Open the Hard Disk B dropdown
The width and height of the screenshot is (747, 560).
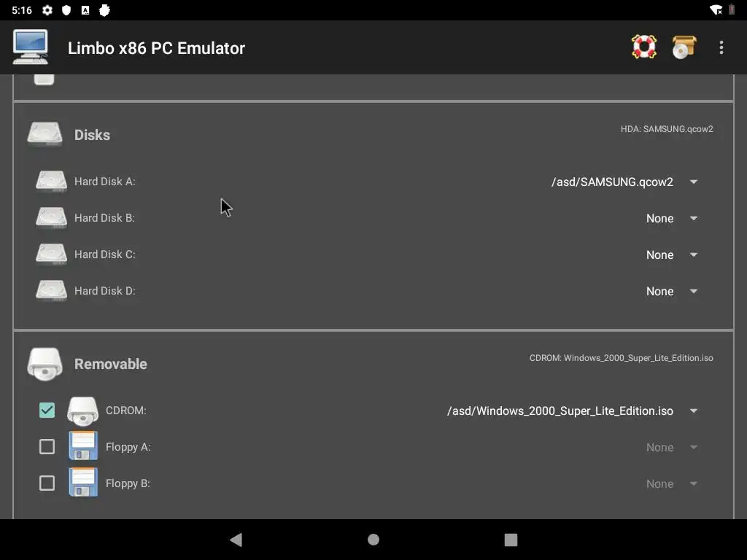[671, 218]
